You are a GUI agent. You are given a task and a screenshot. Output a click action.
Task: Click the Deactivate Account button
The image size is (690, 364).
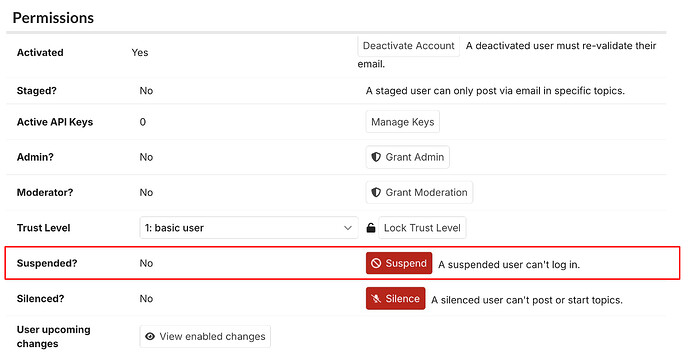(x=408, y=46)
